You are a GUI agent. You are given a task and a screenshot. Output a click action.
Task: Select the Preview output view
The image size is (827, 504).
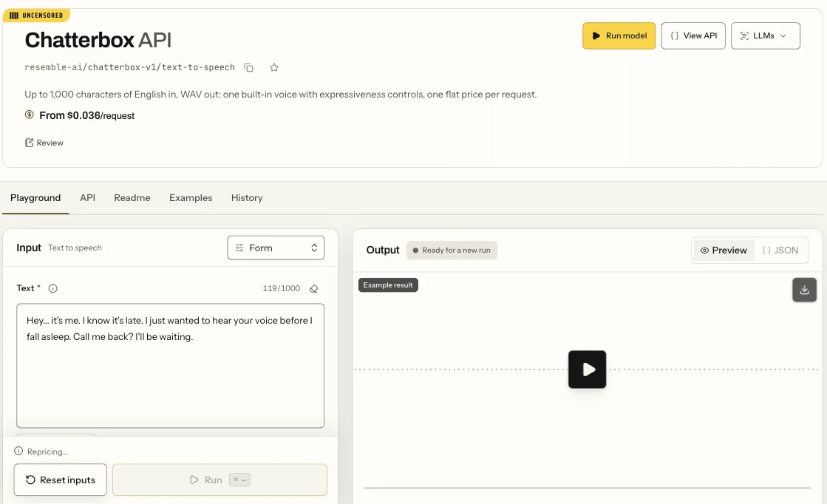(x=724, y=251)
